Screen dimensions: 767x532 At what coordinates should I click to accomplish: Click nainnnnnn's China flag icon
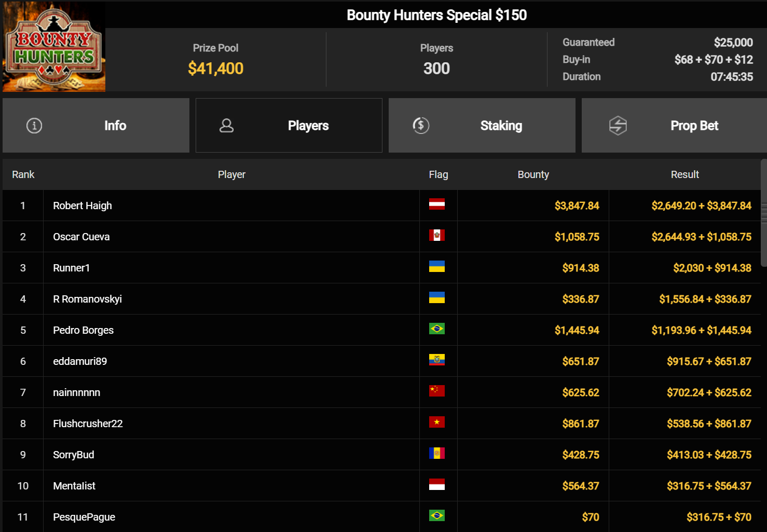tap(437, 391)
